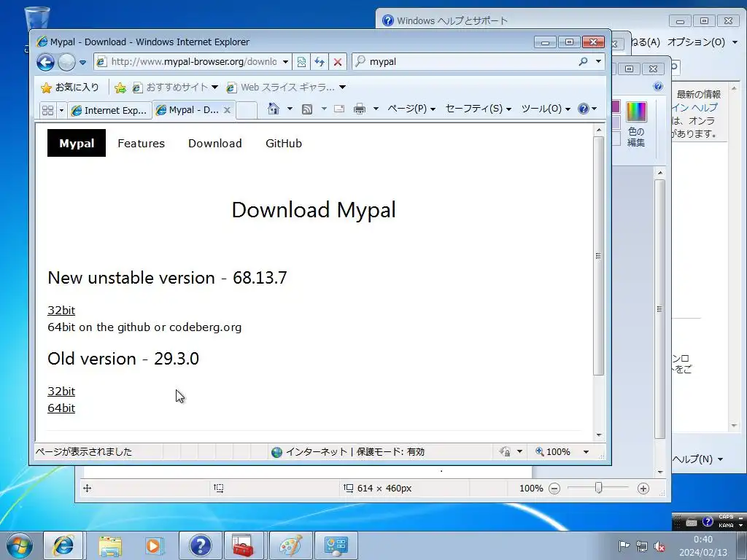
Task: Click the muted volume tray icon
Action: 659,546
